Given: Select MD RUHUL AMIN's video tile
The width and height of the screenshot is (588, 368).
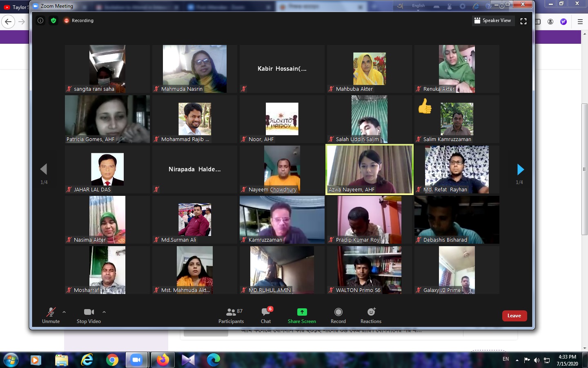Looking at the screenshot, I should [x=282, y=270].
